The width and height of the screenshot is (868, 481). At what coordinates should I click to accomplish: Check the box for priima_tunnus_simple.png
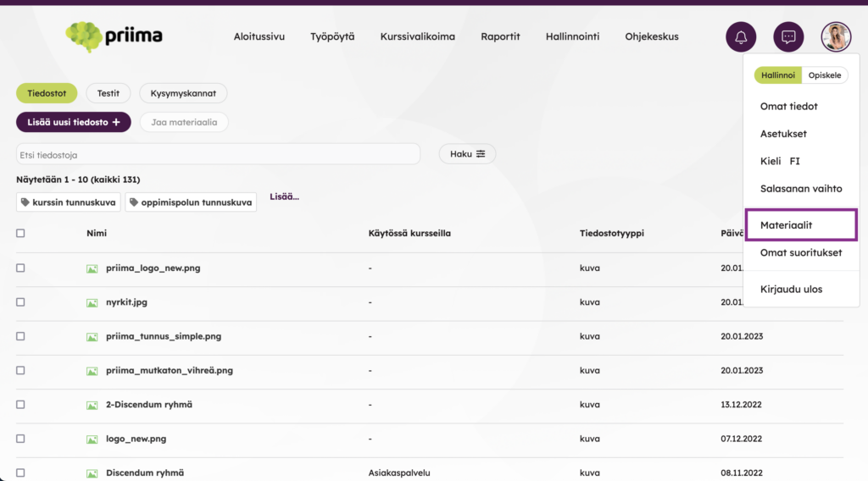20,336
